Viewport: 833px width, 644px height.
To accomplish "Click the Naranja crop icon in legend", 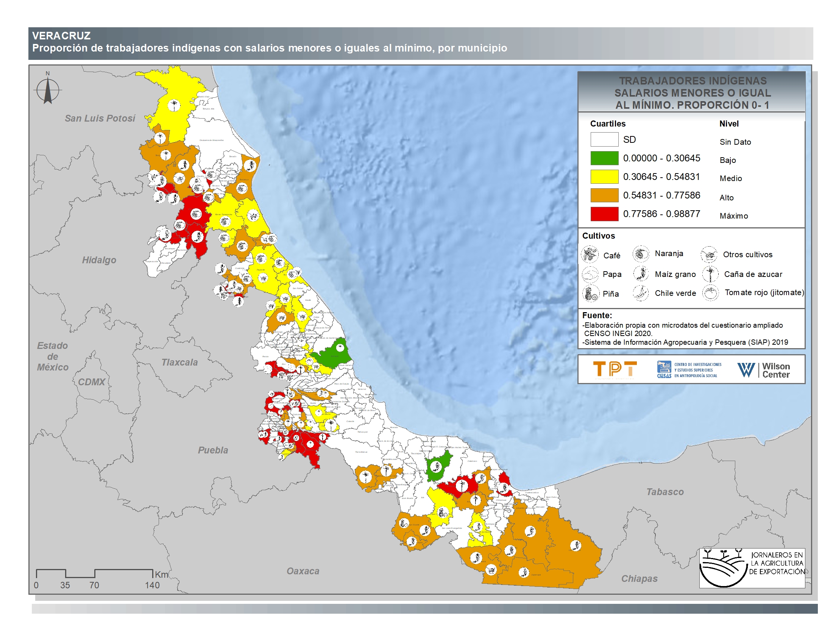I will click(641, 254).
